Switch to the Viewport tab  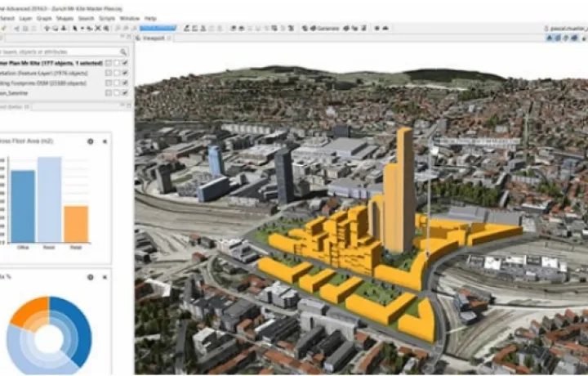(154, 38)
